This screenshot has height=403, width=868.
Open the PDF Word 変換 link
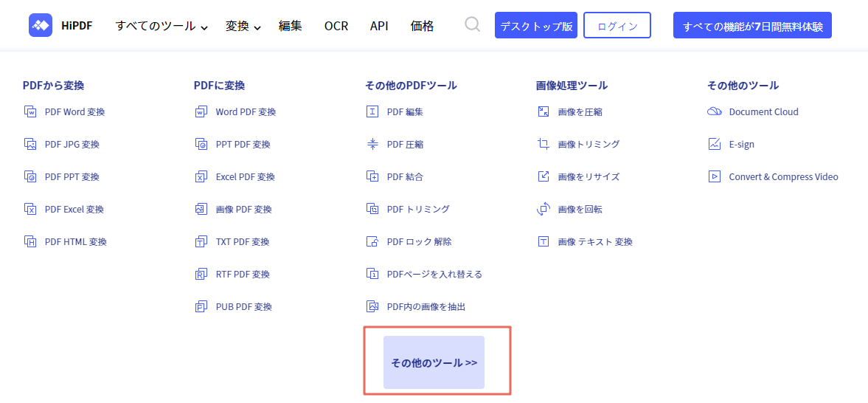point(74,112)
